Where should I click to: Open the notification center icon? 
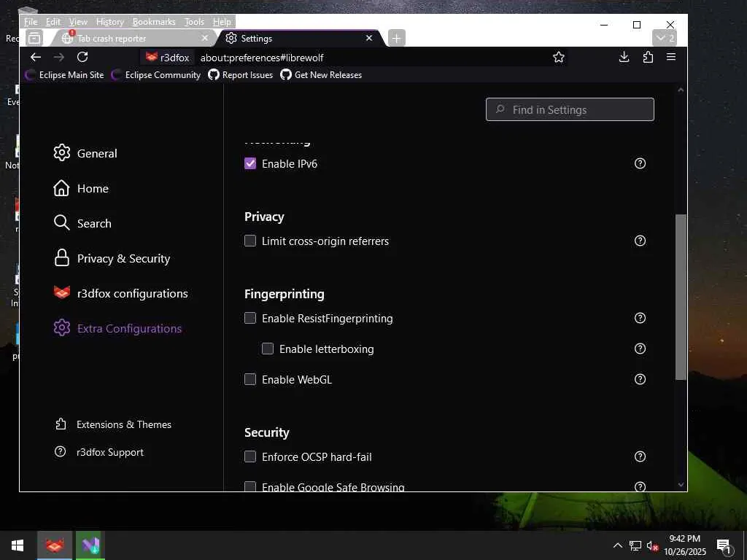724,545
